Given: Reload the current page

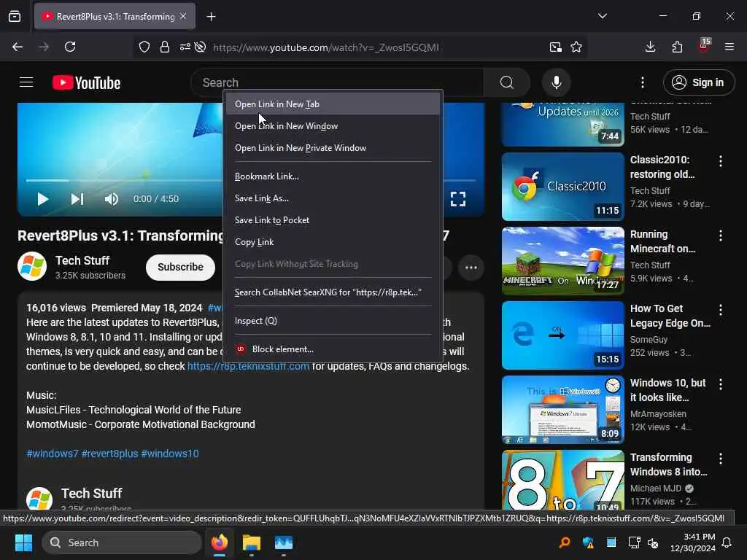Looking at the screenshot, I should coord(70,47).
